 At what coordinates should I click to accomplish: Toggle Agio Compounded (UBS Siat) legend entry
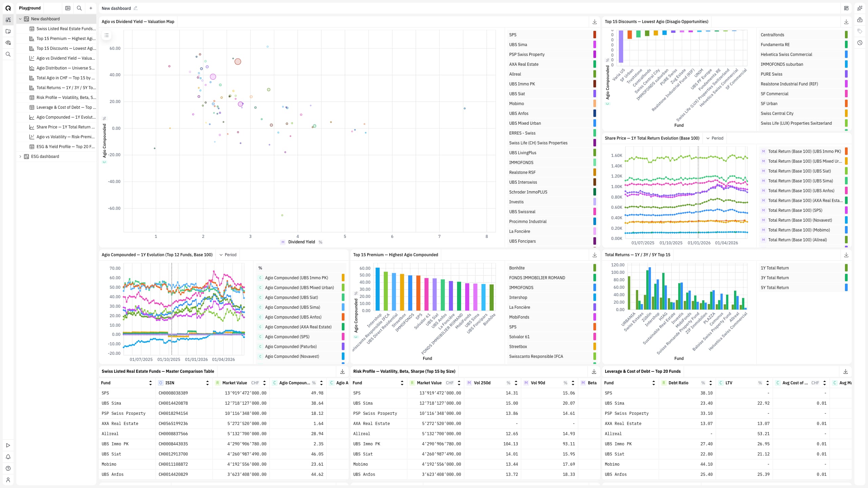[x=301, y=298]
